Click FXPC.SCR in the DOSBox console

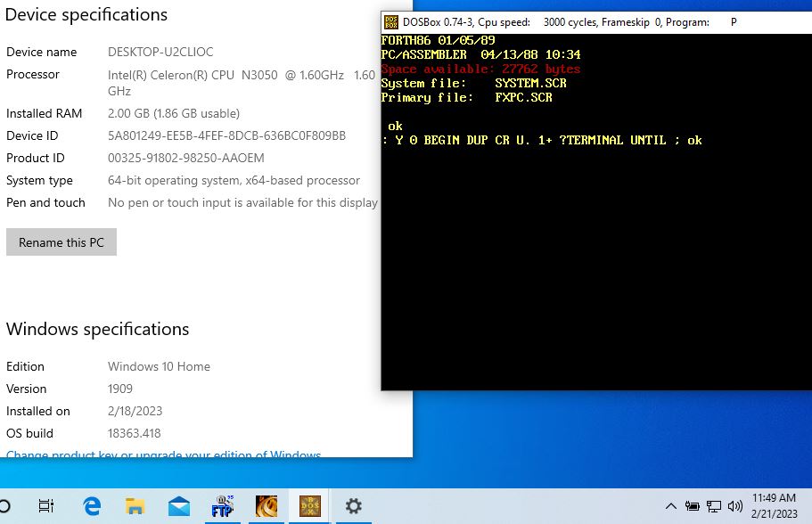[523, 98]
